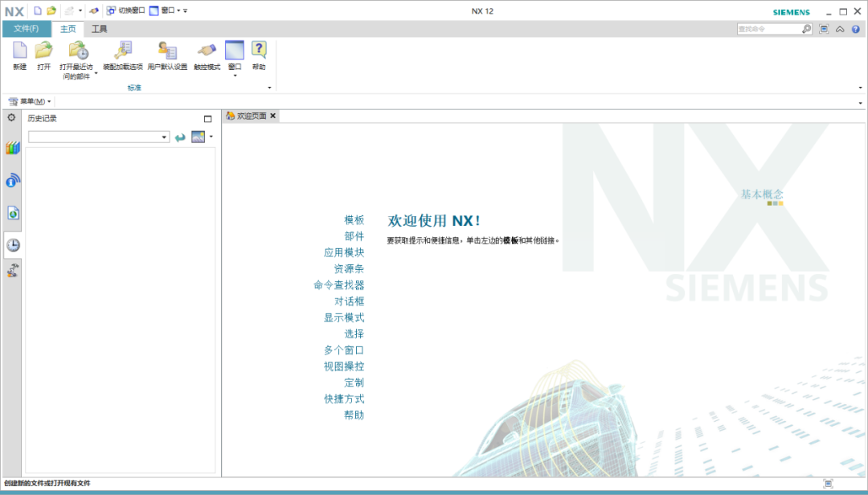Open dropdown arrow next to grayed undo icon
This screenshot has height=495, width=868.
coord(80,10)
